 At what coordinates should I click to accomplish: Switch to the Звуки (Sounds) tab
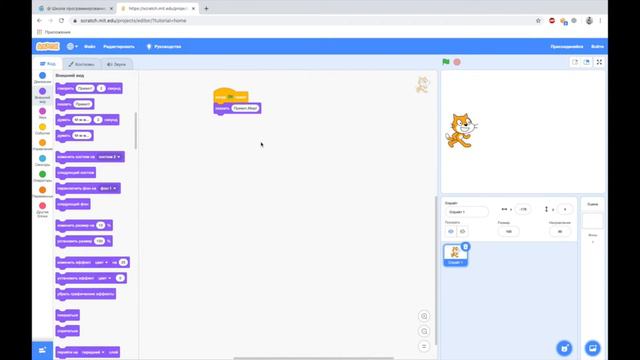click(117, 64)
